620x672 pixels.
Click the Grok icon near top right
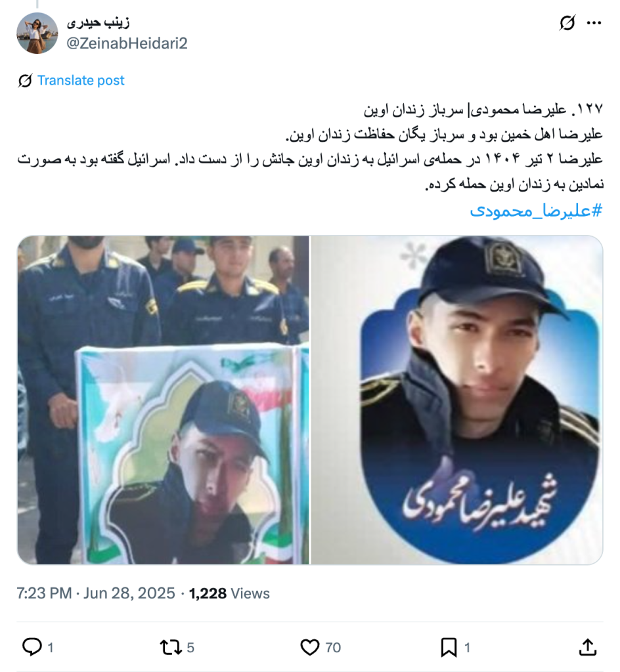click(567, 23)
